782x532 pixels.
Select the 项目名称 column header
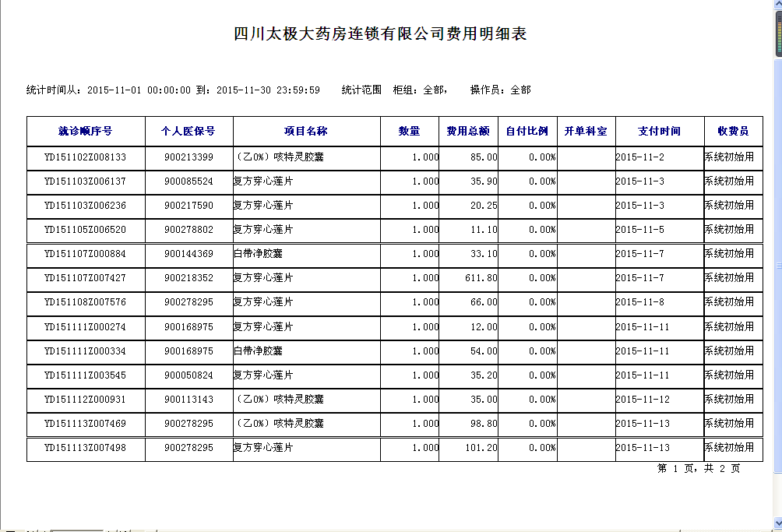(x=306, y=131)
